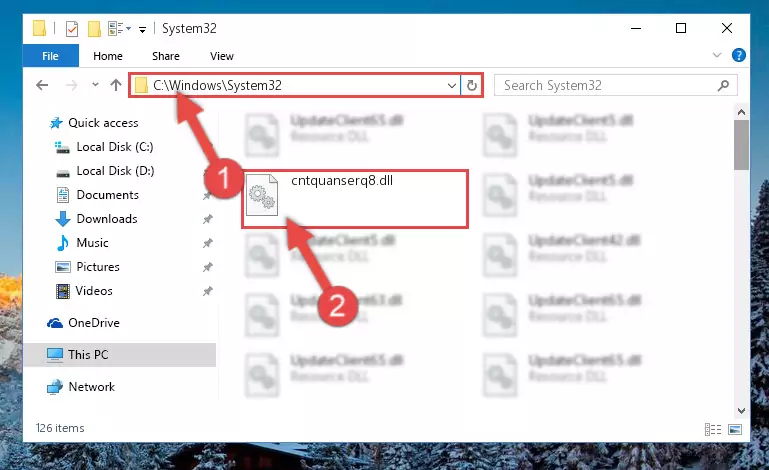Click the OneDrive cloud icon
The image size is (769, 470).
tap(55, 323)
